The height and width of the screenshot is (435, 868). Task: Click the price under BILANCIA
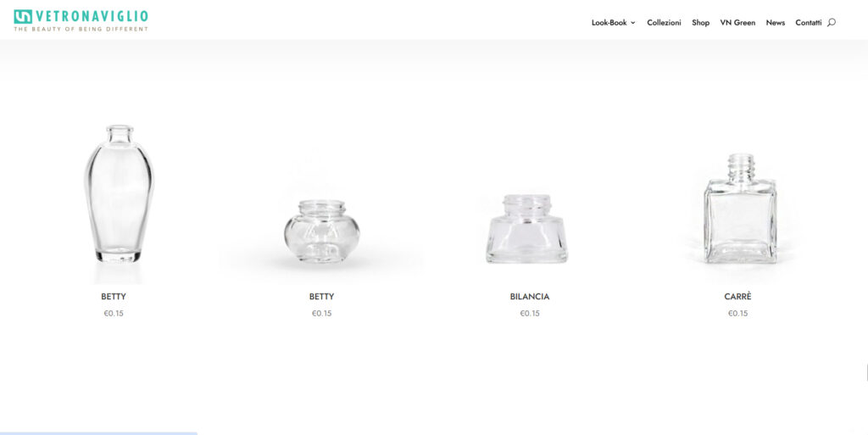point(530,313)
